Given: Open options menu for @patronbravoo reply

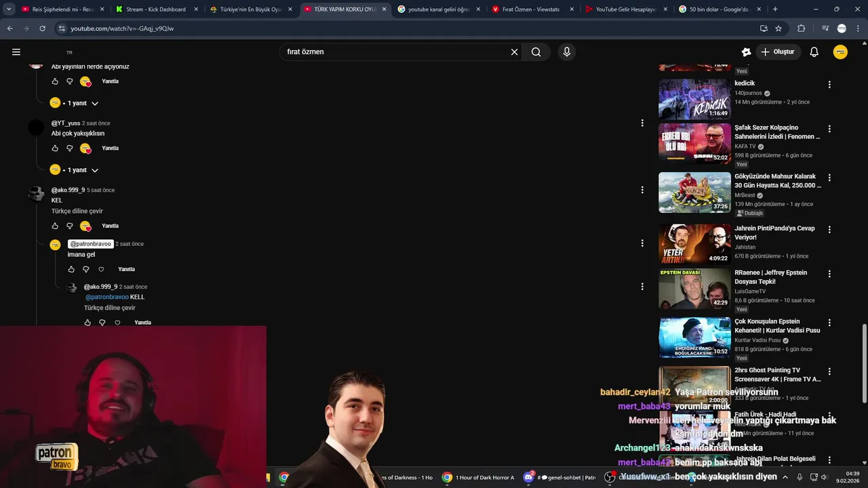Looking at the screenshot, I should tap(642, 243).
